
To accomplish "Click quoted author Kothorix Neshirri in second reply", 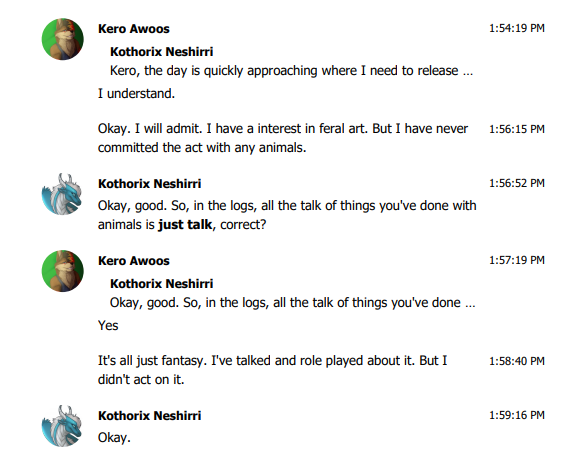I will [161, 284].
